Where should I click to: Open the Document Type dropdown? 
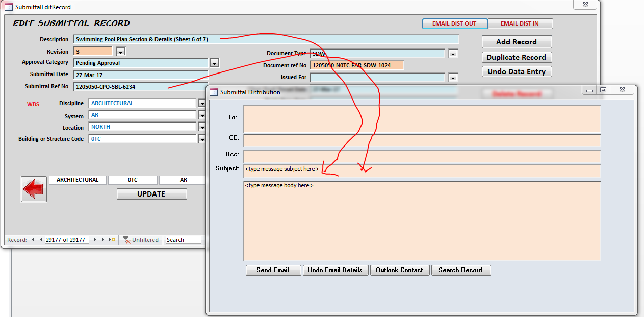pos(453,54)
